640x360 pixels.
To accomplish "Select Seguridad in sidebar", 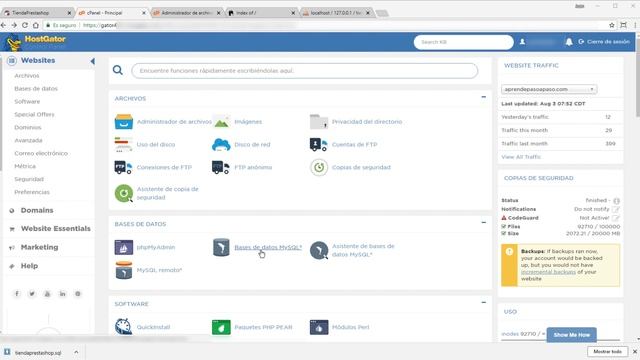I will pos(29,179).
